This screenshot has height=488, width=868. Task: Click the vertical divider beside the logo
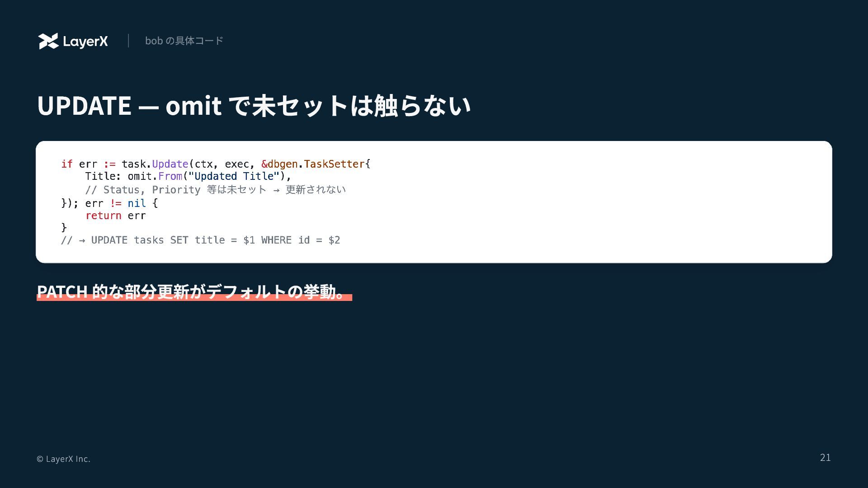pos(128,41)
